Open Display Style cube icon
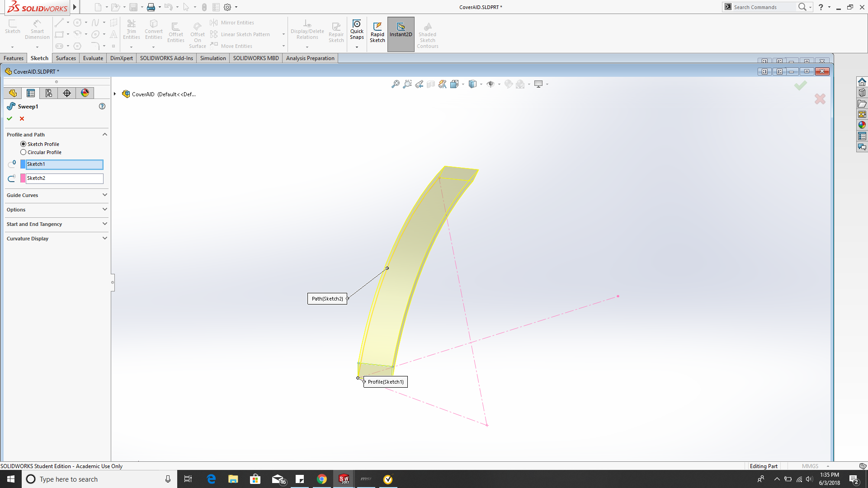 point(472,84)
